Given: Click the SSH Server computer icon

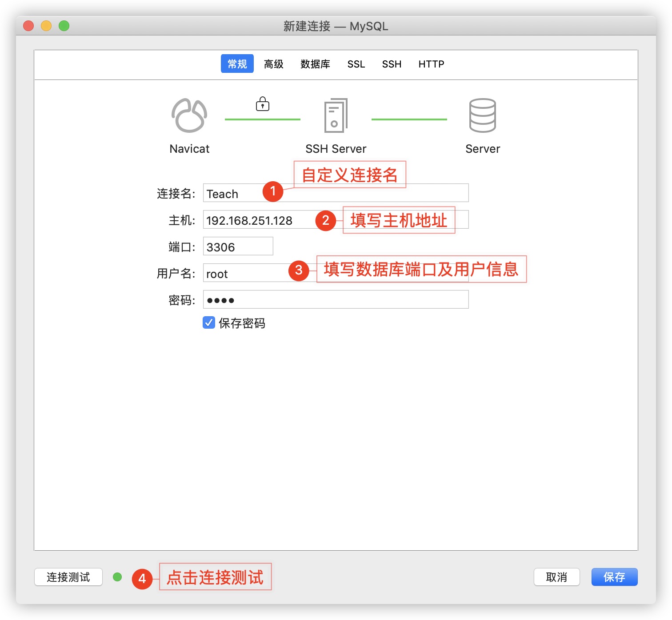Looking at the screenshot, I should (x=336, y=115).
